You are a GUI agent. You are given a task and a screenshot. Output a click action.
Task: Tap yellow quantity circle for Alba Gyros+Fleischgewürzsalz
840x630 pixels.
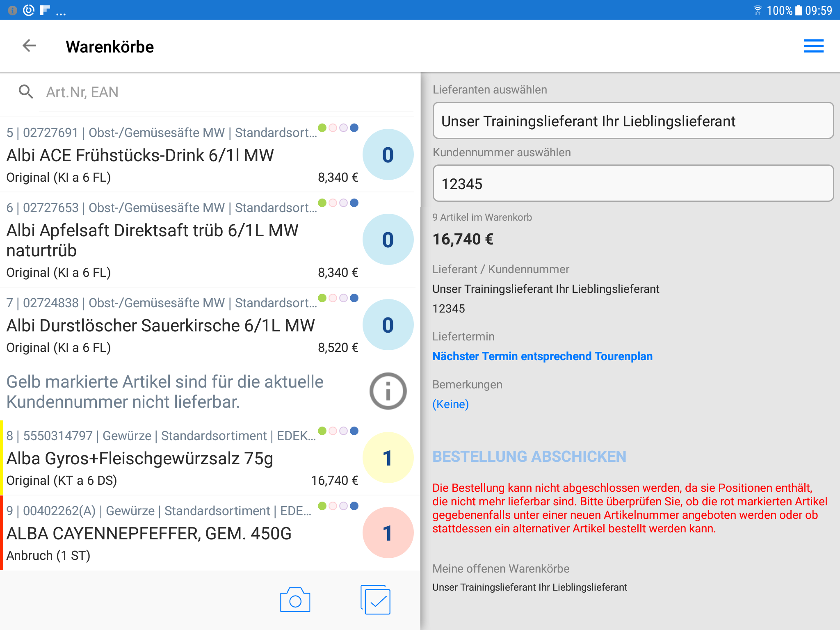[x=388, y=458]
